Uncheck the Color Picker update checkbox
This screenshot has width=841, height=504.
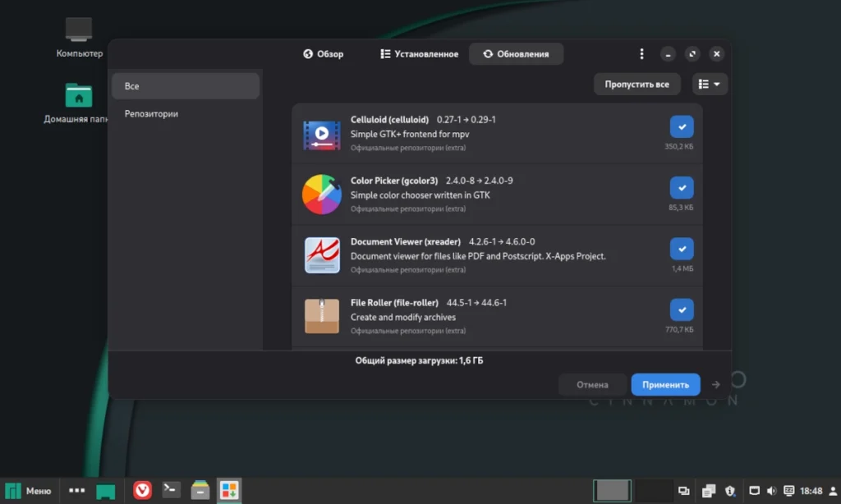[x=682, y=188]
